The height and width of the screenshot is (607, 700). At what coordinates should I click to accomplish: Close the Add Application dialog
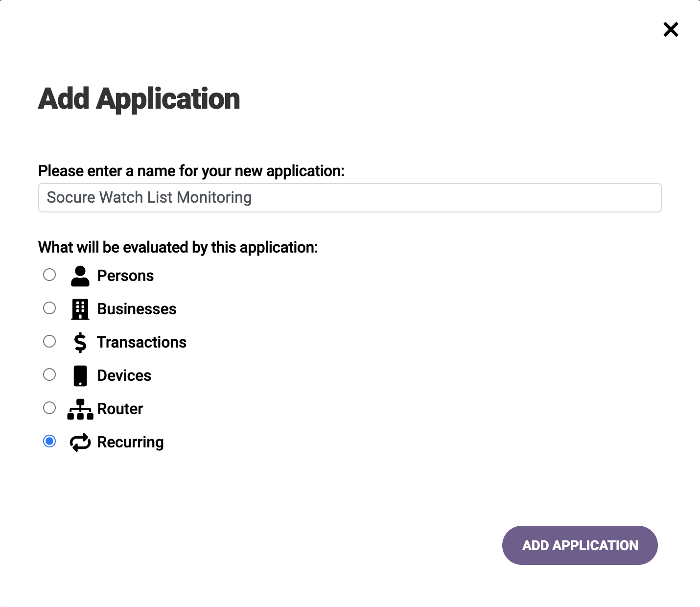click(x=671, y=29)
